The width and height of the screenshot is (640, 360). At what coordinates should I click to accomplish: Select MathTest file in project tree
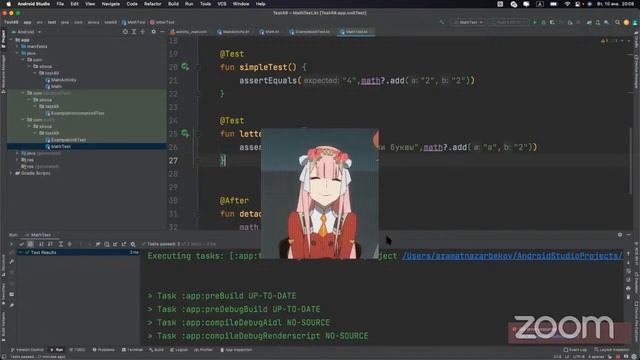(x=58, y=146)
